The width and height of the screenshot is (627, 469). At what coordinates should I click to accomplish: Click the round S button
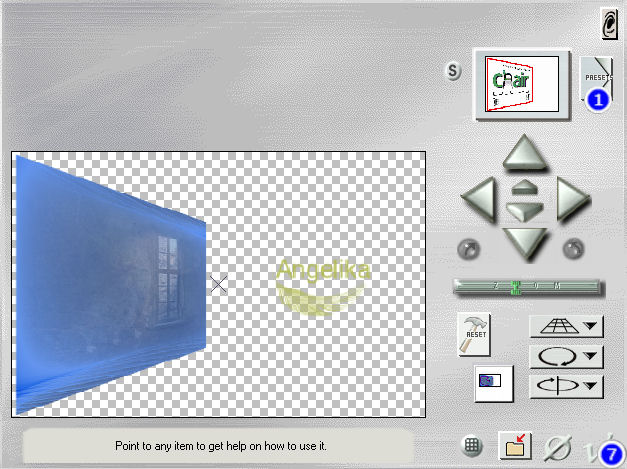tap(453, 71)
